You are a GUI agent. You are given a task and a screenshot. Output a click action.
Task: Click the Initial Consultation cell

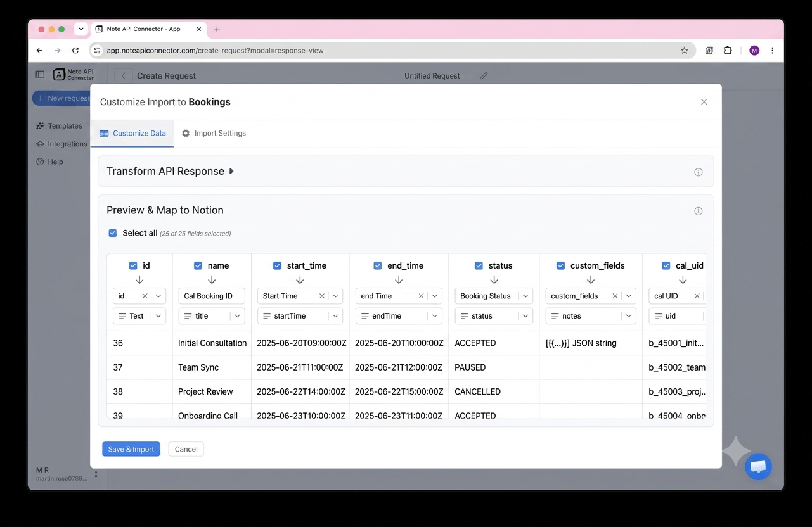tap(212, 343)
